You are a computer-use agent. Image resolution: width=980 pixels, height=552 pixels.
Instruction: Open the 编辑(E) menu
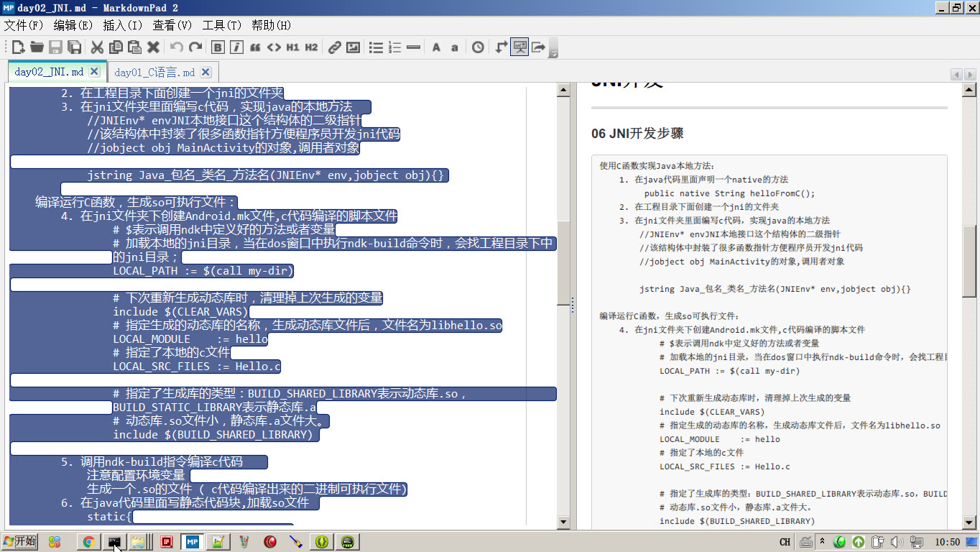73,25
